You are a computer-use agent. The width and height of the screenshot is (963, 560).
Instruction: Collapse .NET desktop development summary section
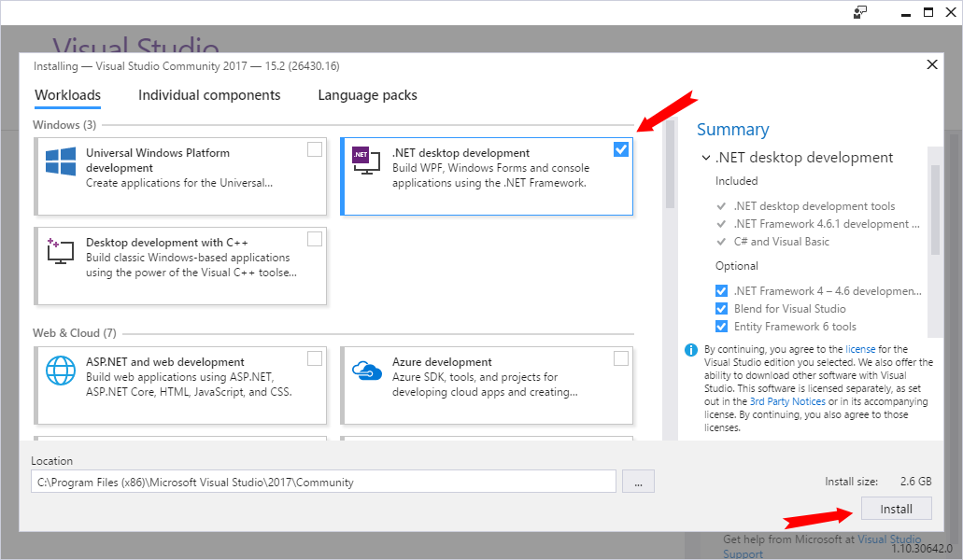tap(705, 158)
